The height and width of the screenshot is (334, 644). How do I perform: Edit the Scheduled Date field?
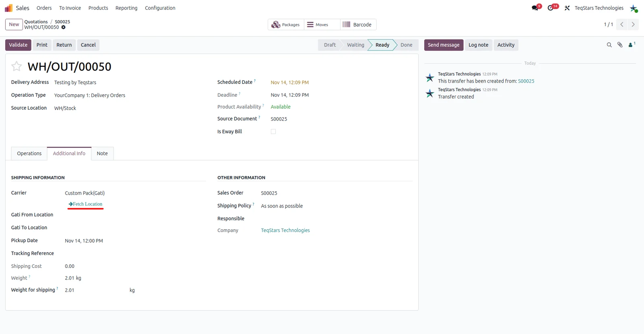pyautogui.click(x=290, y=83)
